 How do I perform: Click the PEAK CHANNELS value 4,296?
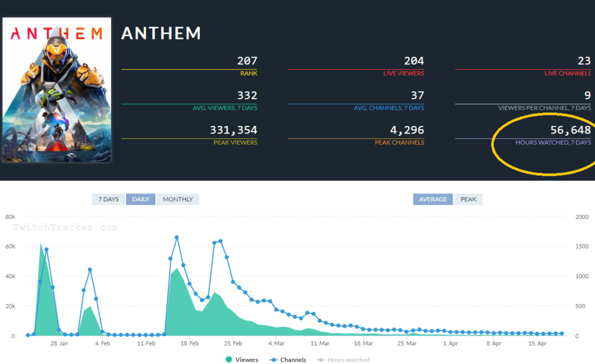point(407,130)
